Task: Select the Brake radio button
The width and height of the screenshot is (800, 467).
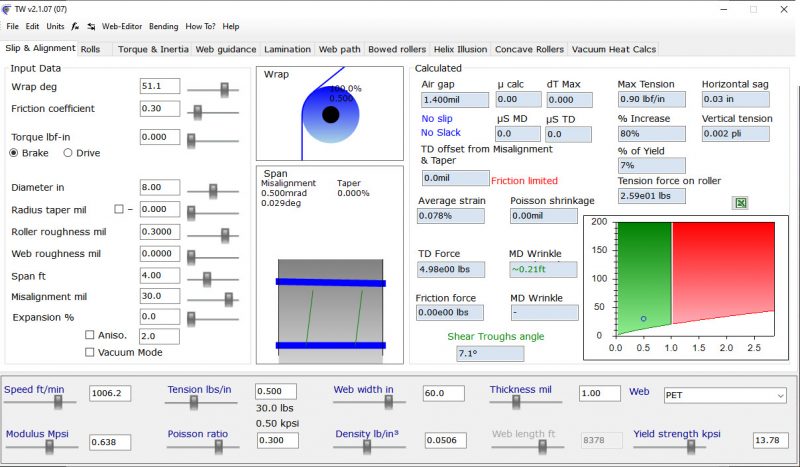Action: tap(15, 153)
